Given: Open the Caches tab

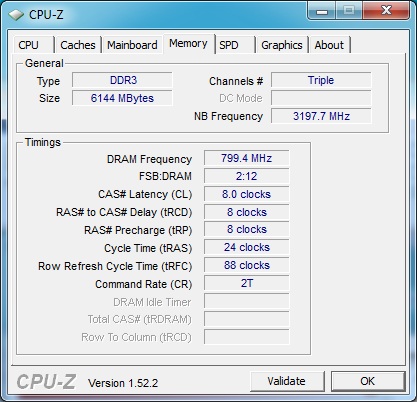Looking at the screenshot, I should coord(78,45).
